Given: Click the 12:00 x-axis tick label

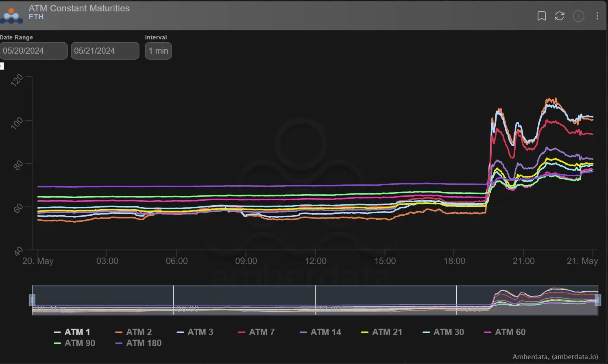Looking at the screenshot, I should click(x=316, y=261).
